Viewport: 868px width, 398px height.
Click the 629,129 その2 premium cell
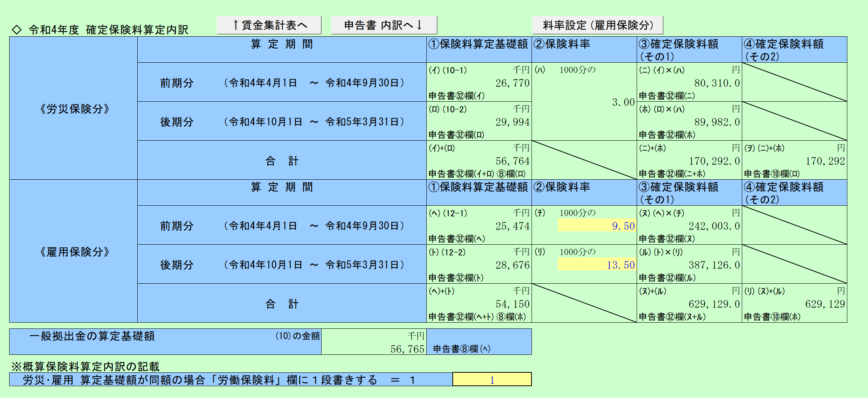pyautogui.click(x=825, y=304)
